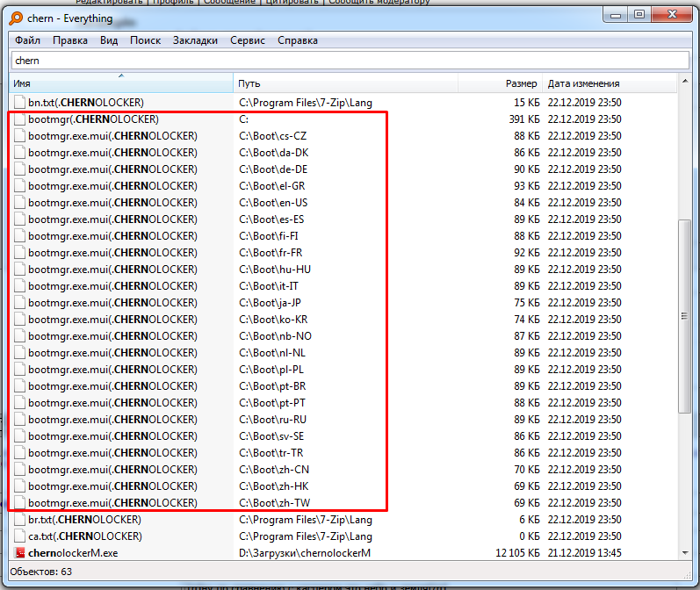This screenshot has width=700, height=590.
Task: Click the 0 КБ size of ca.txt
Action: coord(530,536)
